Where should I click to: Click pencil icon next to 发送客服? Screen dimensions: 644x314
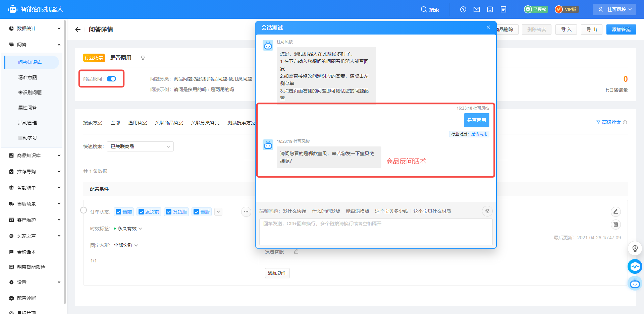click(296, 251)
